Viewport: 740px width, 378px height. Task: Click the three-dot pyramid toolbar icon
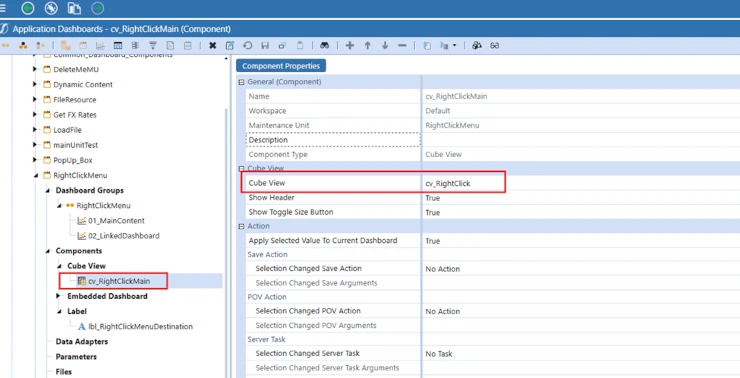coord(23,46)
